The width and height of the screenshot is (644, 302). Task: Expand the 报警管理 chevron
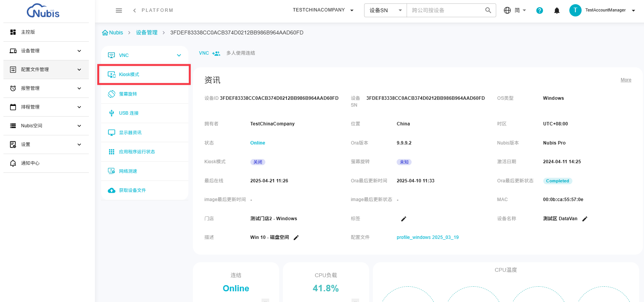pyautogui.click(x=79, y=88)
